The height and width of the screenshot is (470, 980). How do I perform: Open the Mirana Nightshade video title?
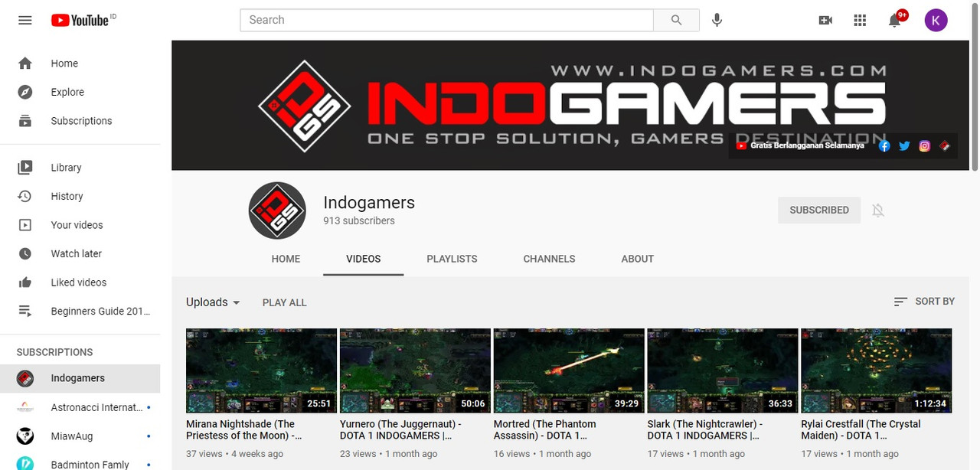245,429
